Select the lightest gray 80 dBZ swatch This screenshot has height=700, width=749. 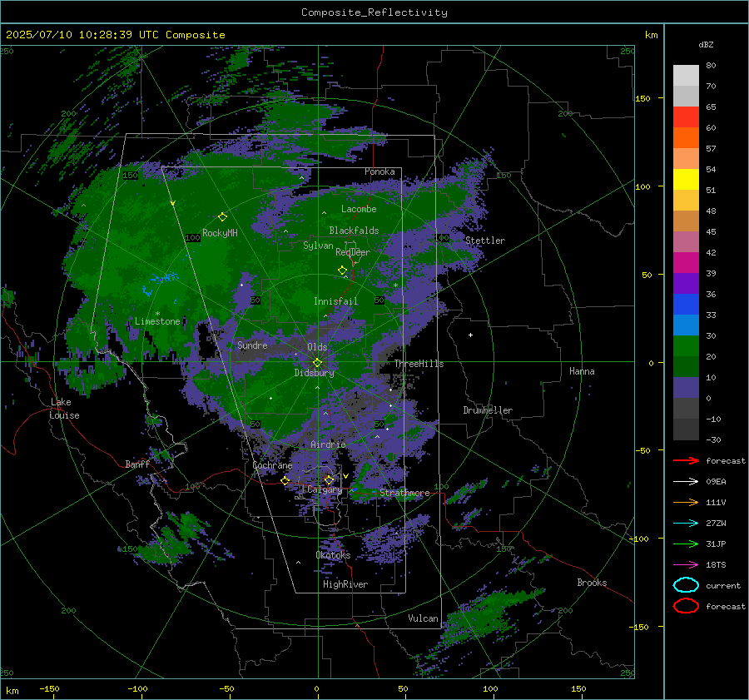click(686, 76)
